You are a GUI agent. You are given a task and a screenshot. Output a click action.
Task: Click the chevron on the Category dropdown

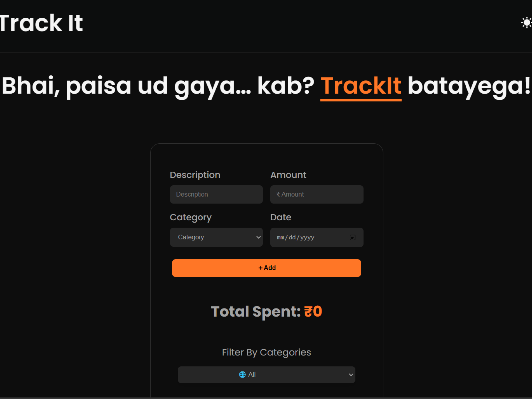pyautogui.click(x=258, y=237)
